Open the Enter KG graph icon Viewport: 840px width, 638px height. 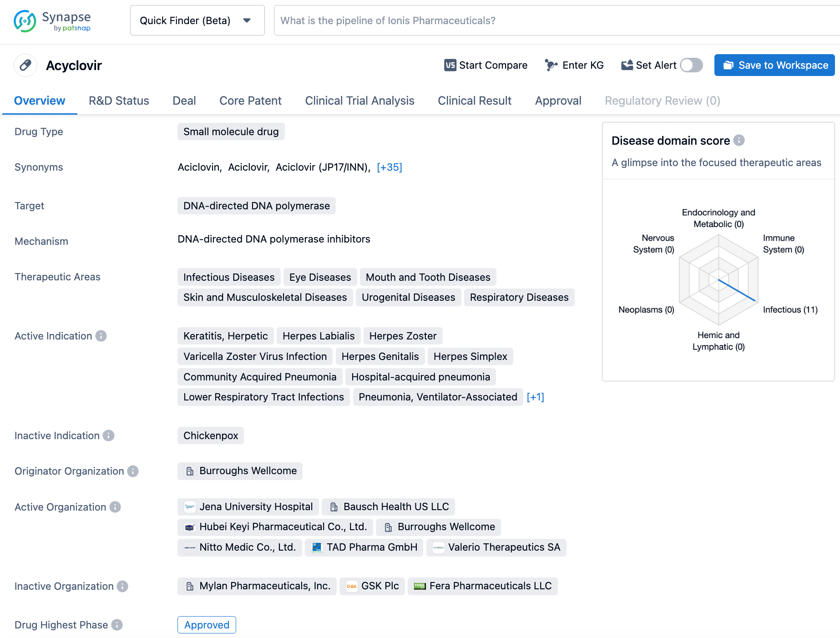(x=551, y=65)
